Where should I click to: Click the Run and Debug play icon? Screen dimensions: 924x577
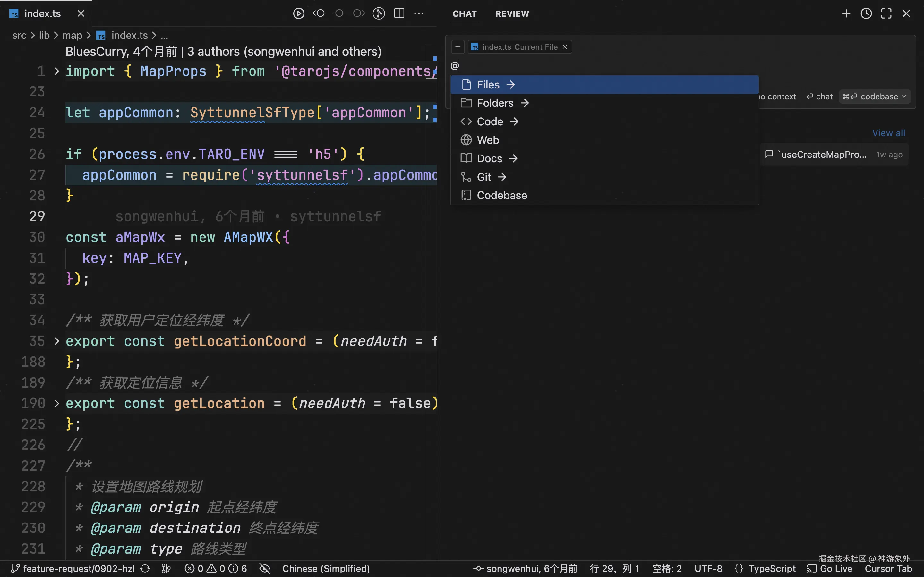tap(299, 14)
